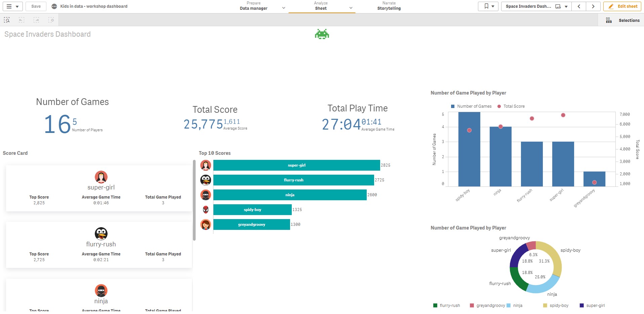The height and width of the screenshot is (314, 644).
Task: Switch to the Narrate Storytelling tab
Action: point(389,6)
